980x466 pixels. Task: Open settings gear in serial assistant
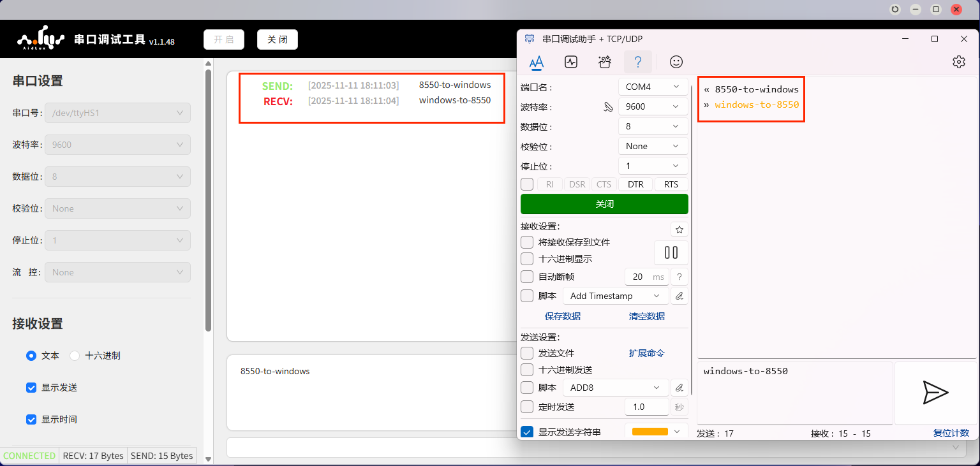tap(958, 62)
